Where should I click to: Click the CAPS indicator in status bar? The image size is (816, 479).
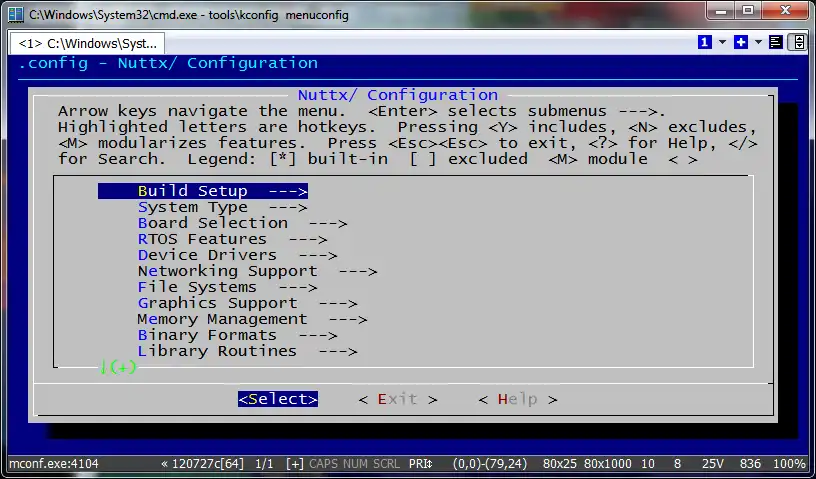[323, 463]
